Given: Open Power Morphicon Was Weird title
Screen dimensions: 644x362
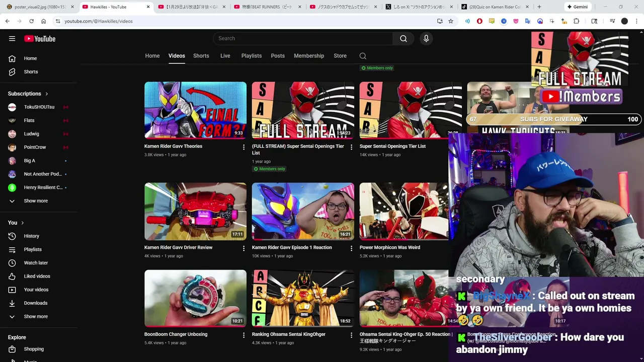Looking at the screenshot, I should click(390, 247).
